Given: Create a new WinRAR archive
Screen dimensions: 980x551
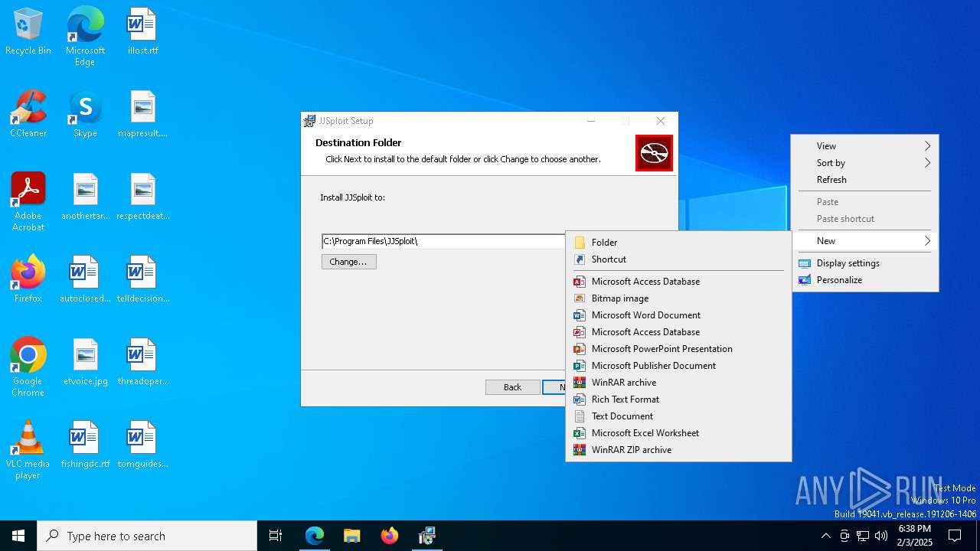Looking at the screenshot, I should pos(678,383).
